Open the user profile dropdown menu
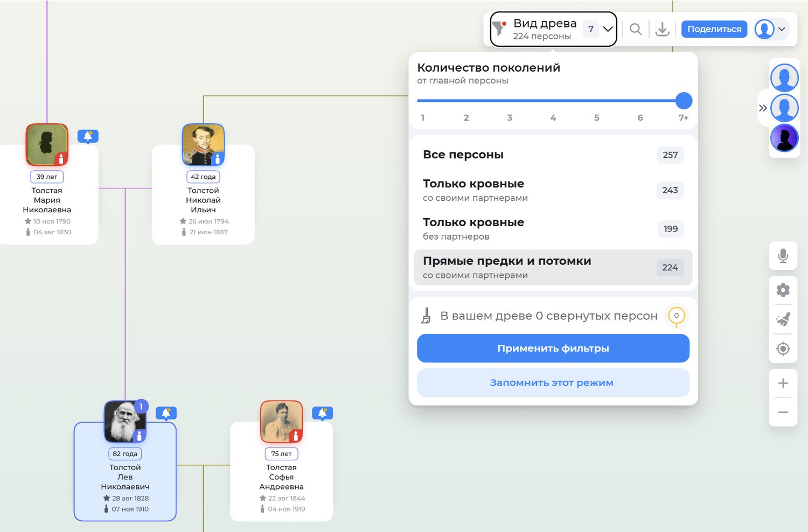 tap(771, 29)
